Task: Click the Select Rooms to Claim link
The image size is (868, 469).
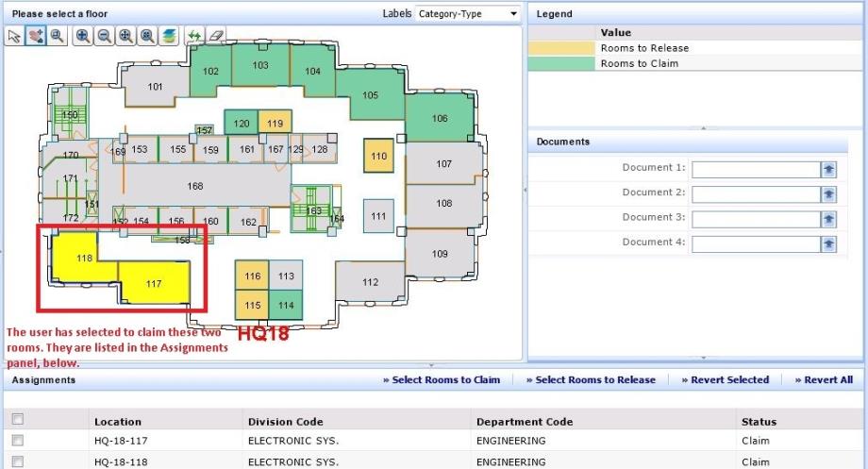Action: pyautogui.click(x=442, y=380)
